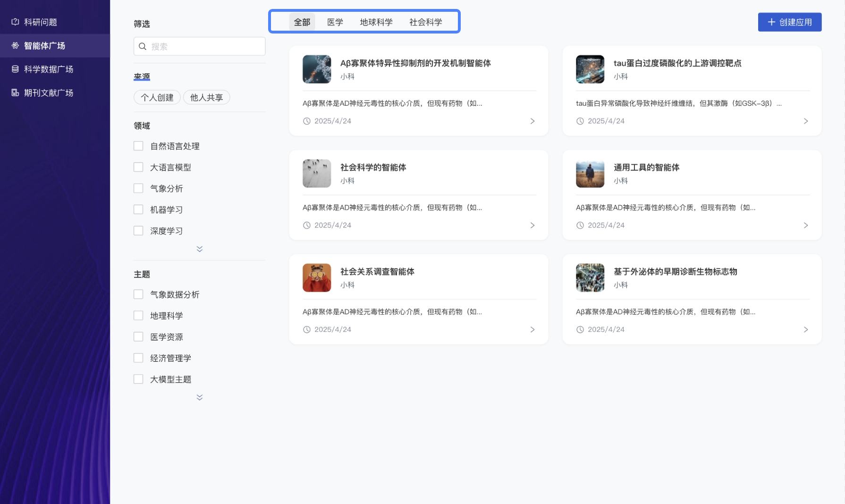This screenshot has width=845, height=504.
Task: Click the arrow on the tau蛋白 card
Action: point(806,121)
